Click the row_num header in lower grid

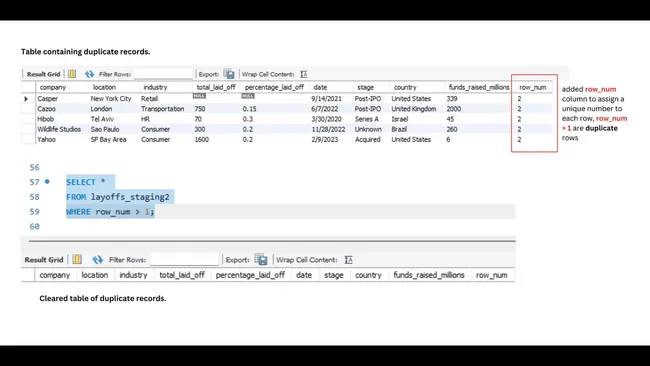click(x=491, y=275)
